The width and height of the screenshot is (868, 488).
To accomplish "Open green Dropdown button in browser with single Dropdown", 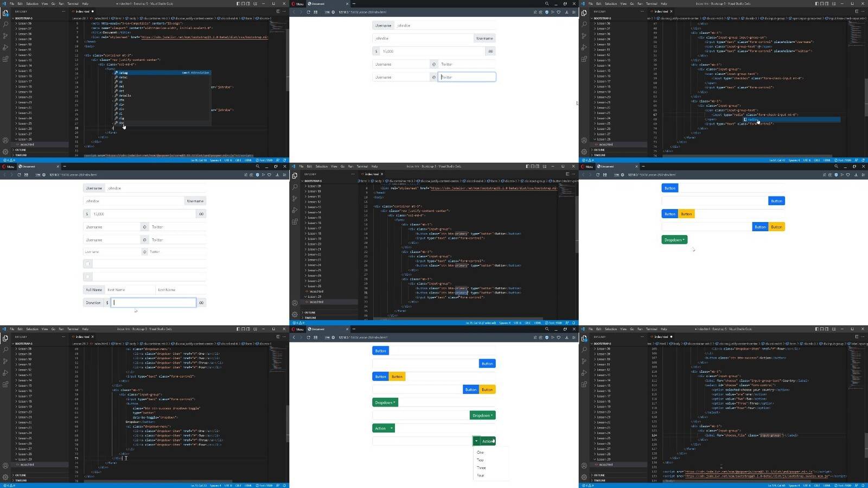I will tap(674, 240).
